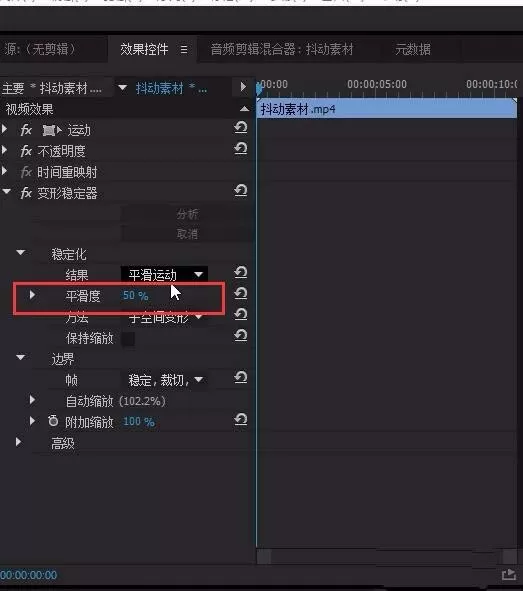This screenshot has height=591, width=523.
Task: Click the blue 抖动素材 sequence link
Action: (171, 89)
